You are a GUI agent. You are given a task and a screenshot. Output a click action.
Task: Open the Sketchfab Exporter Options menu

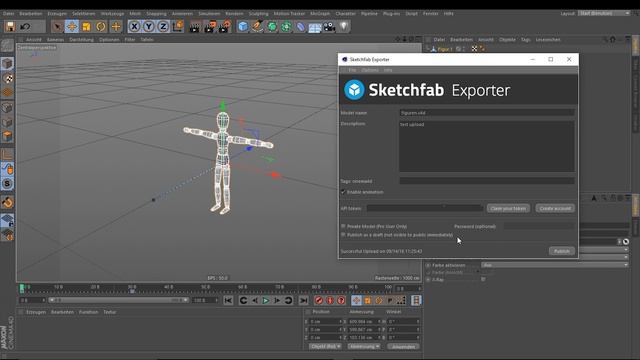(x=370, y=70)
